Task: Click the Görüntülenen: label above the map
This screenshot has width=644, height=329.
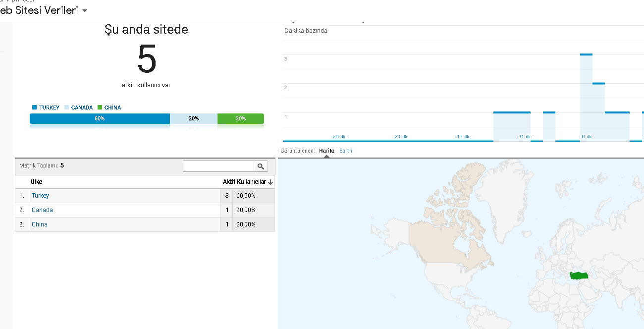Action: click(x=298, y=151)
